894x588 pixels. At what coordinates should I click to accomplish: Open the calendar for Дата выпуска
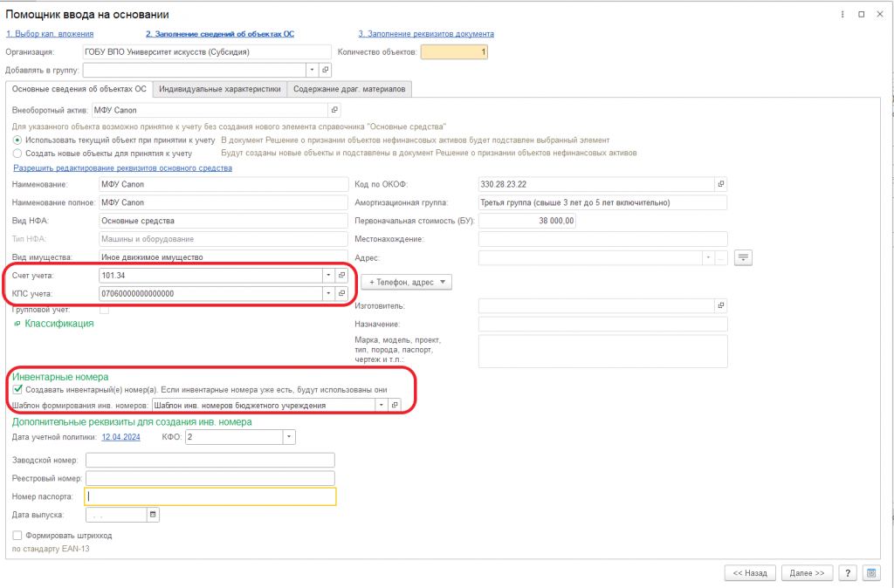click(x=153, y=515)
